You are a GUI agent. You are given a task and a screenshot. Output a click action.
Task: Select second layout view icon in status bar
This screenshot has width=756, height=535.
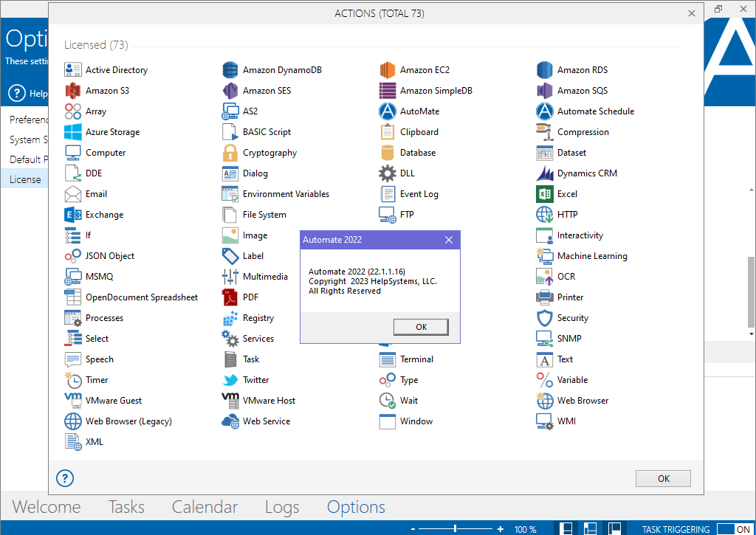click(x=590, y=528)
